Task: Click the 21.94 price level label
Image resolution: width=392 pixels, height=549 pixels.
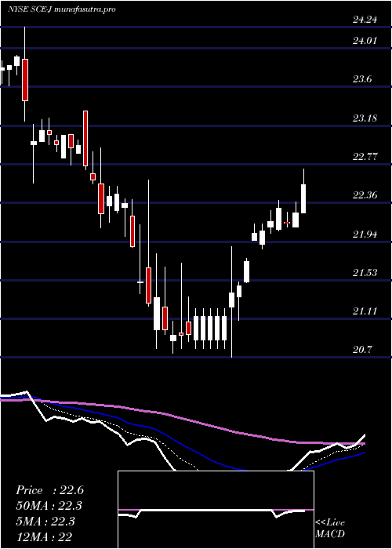Action: tap(365, 235)
